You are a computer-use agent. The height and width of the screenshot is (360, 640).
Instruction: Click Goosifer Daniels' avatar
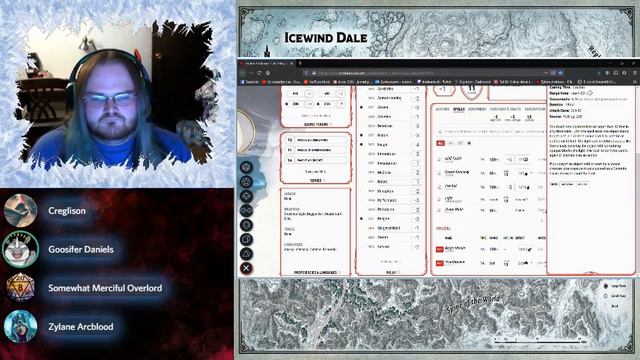click(20, 249)
